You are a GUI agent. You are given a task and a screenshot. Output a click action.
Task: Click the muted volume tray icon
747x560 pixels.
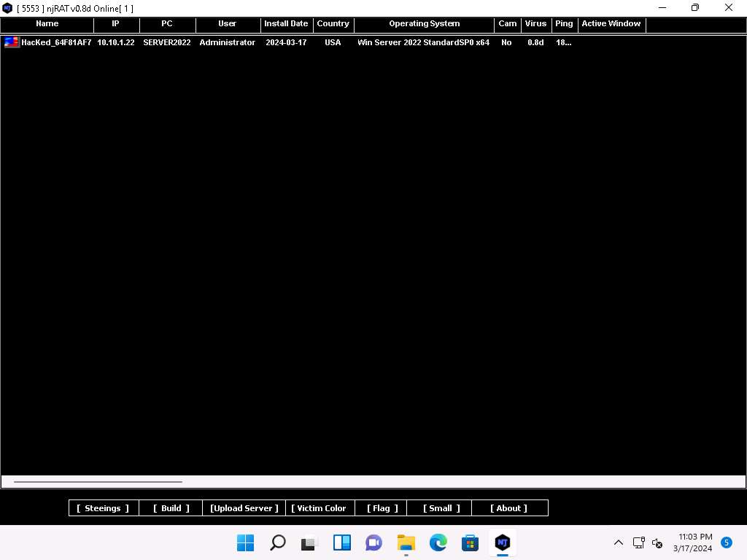pyautogui.click(x=657, y=542)
